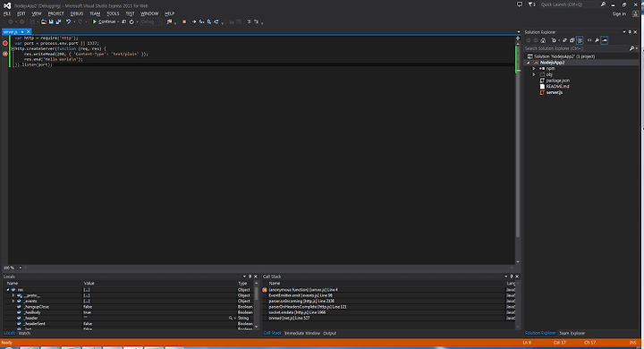This screenshot has height=349, width=644.
Task: Click the Locals panel vertical scrollbar
Action: [x=257, y=305]
